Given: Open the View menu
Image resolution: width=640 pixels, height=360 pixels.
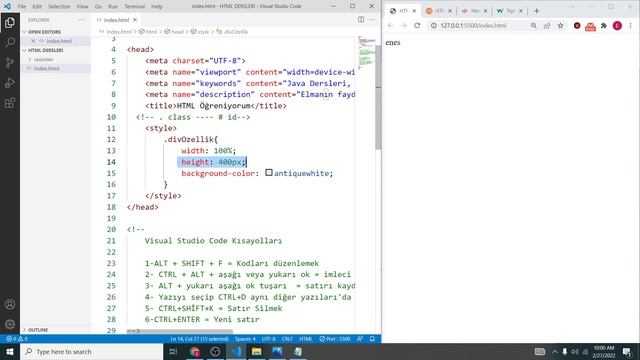Looking at the screenshot, I should point(82,7).
